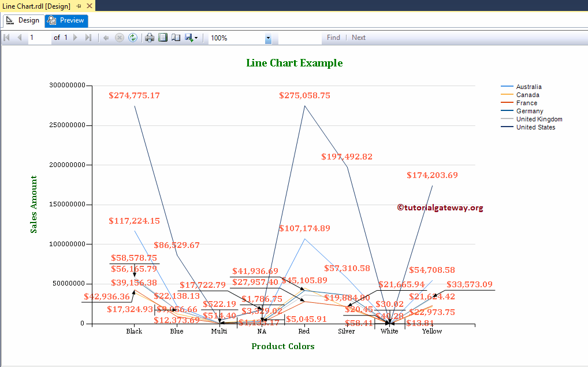This screenshot has width=588, height=367.
Task: Click the Find button
Action: [333, 38]
